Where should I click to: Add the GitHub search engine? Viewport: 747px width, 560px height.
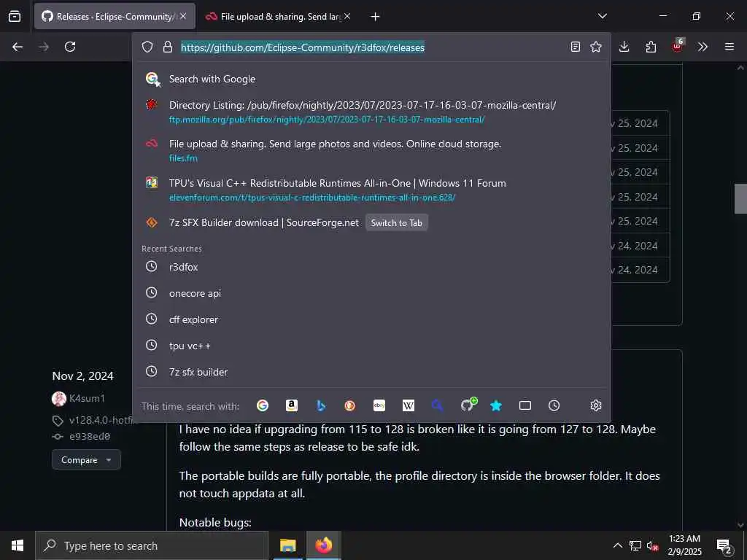tap(468, 404)
